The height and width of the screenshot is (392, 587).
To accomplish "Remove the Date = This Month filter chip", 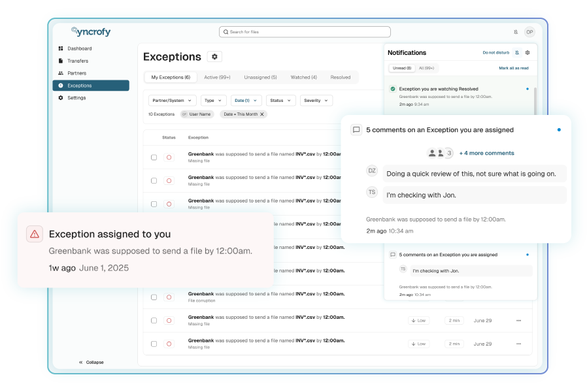I will (x=262, y=114).
